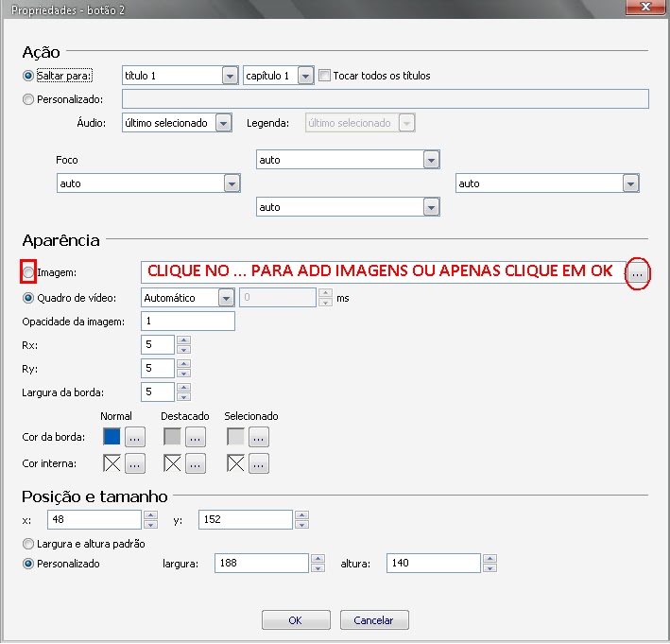
Task: Click Normal 'Cor interna' crossed swatch
Action: (112, 463)
